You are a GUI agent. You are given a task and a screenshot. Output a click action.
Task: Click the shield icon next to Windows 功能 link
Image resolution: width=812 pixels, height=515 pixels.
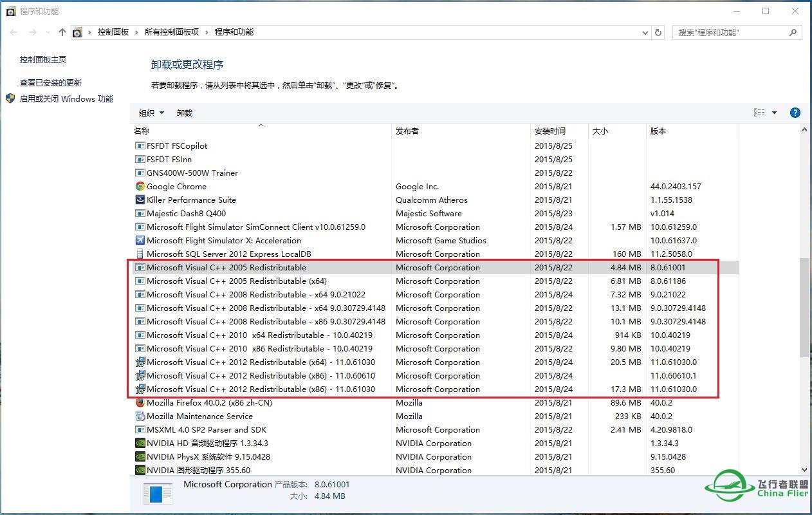click(10, 98)
